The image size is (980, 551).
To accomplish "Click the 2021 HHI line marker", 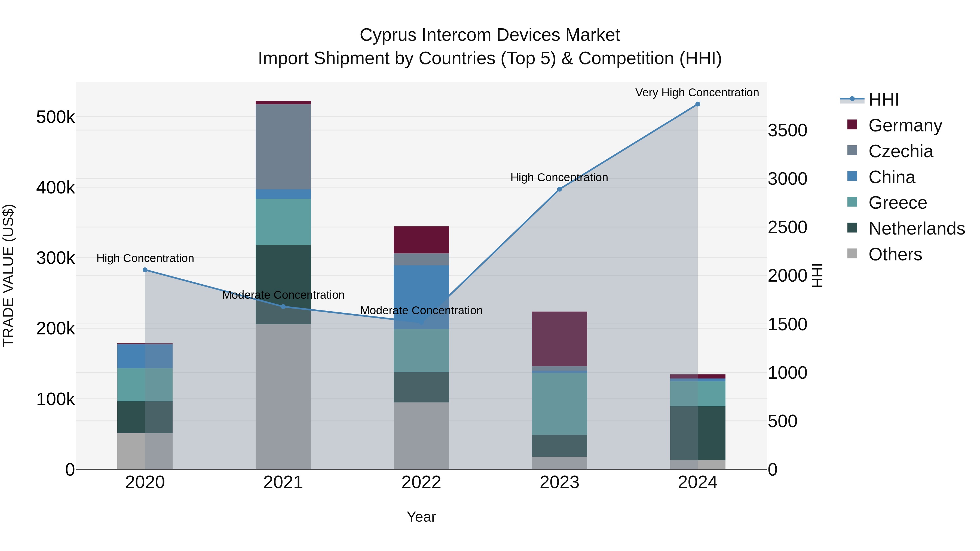I will pyautogui.click(x=283, y=306).
